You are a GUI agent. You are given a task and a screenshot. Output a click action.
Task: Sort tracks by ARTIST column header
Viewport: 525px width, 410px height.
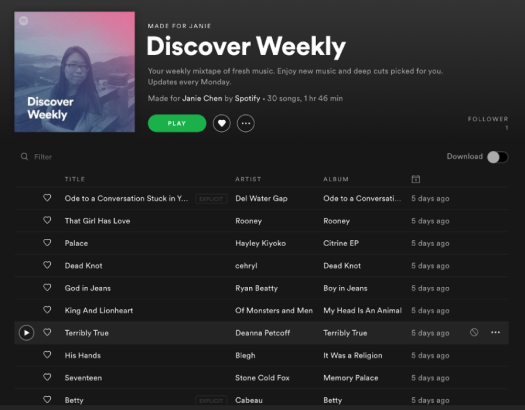click(x=248, y=179)
